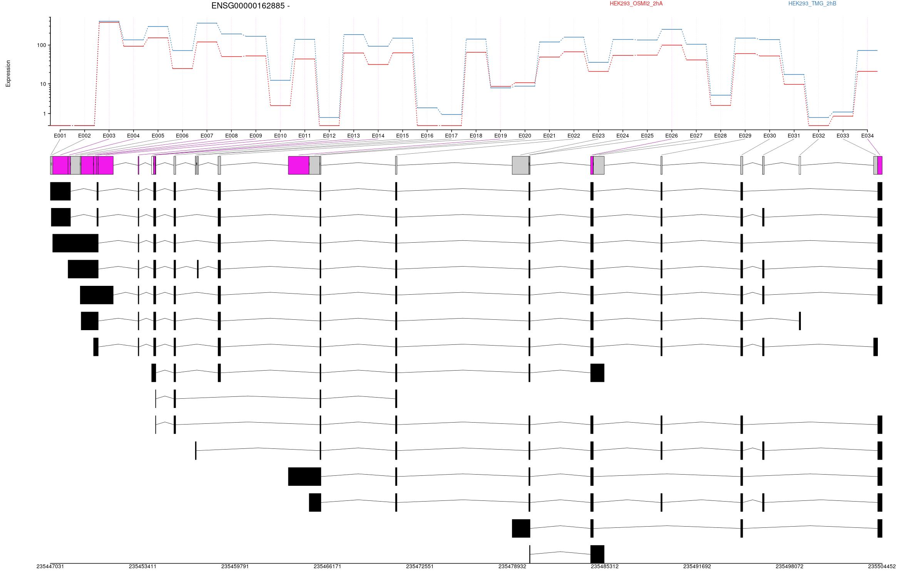Screen dimensions: 924x574
Task: Click exon label E017
Action: [x=451, y=136]
